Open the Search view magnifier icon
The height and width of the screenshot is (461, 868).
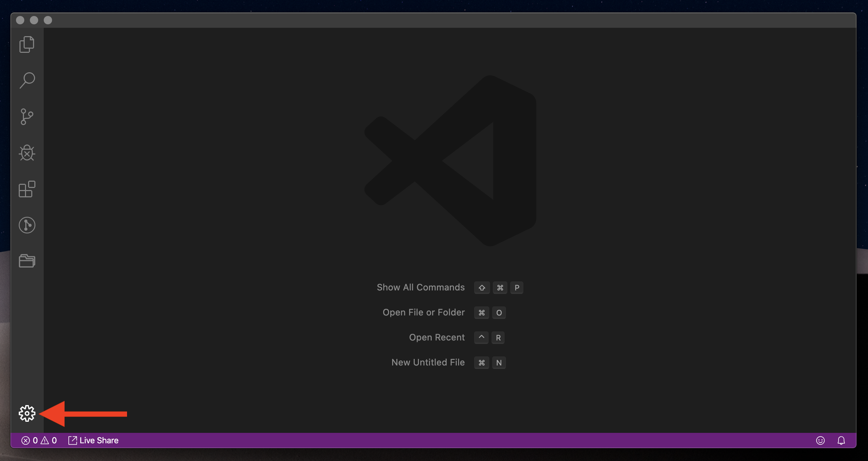click(27, 80)
